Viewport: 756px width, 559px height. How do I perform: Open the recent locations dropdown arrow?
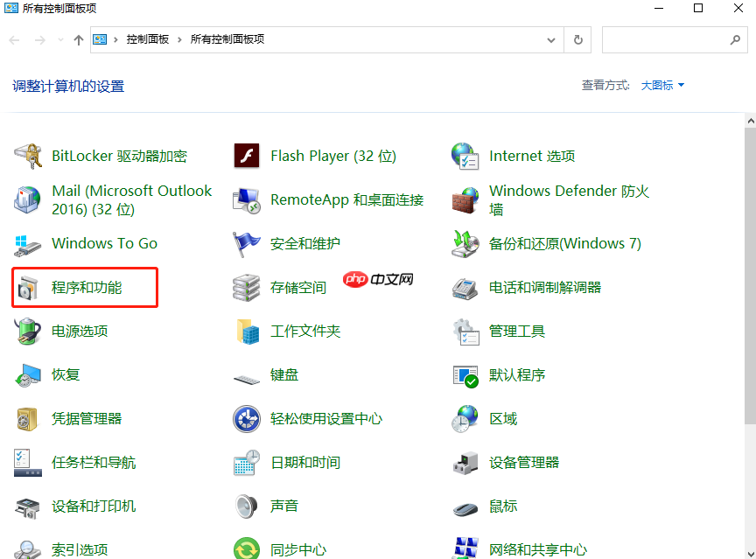point(60,40)
